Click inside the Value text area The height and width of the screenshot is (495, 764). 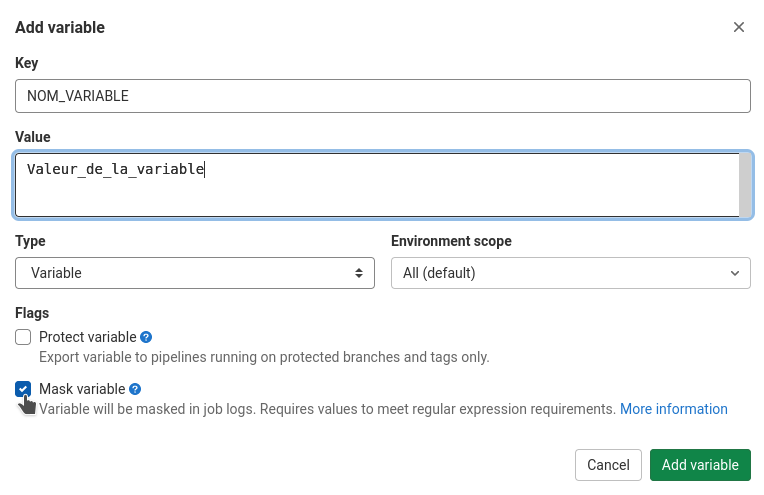click(x=377, y=185)
